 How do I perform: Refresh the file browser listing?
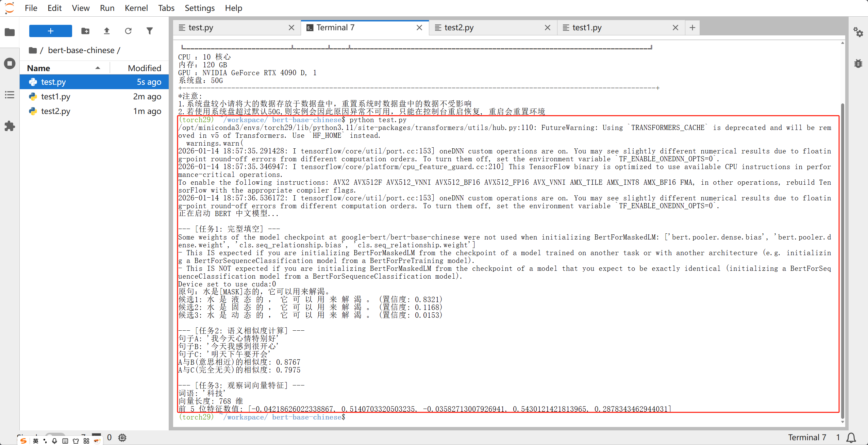128,31
